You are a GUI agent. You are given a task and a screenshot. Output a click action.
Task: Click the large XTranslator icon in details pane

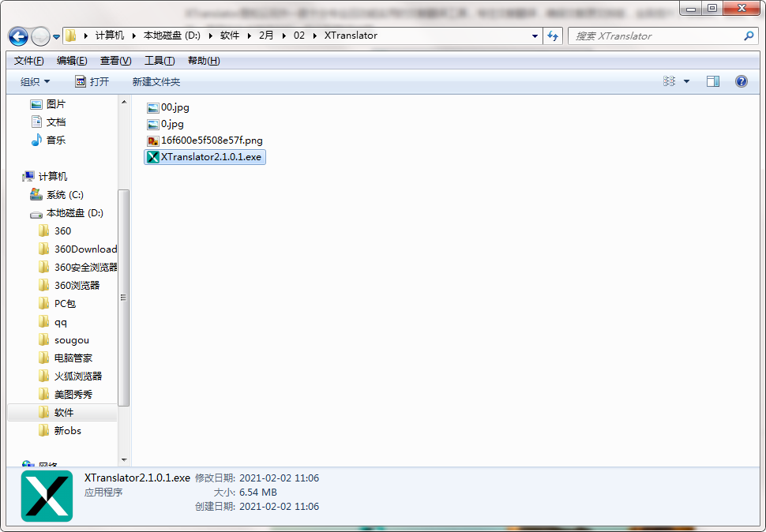click(47, 496)
